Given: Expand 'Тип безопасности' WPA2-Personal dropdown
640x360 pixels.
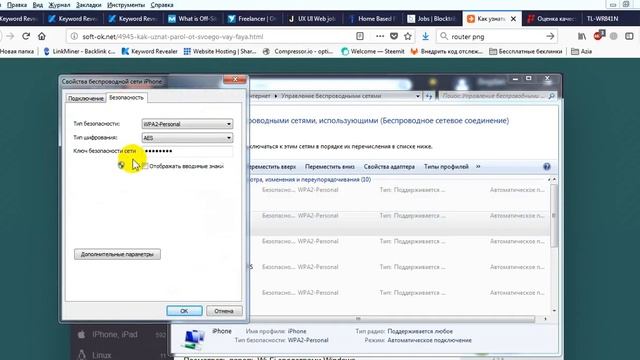Looking at the screenshot, I should (229, 124).
